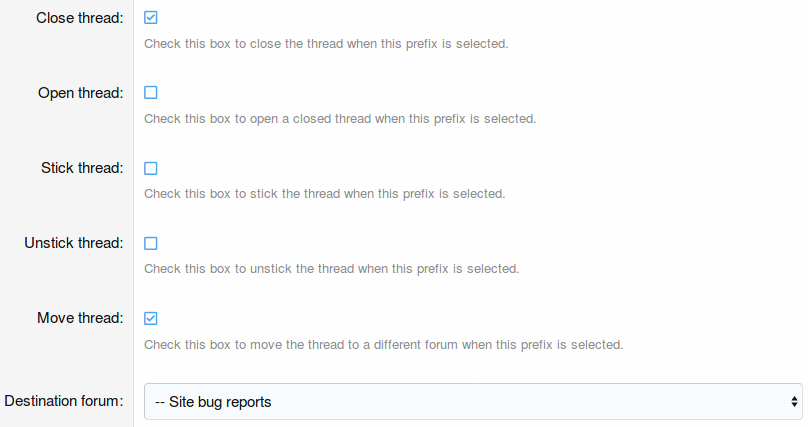The image size is (808, 427).
Task: Click the hint text under the Stick thread checkbox
Action: [324, 194]
